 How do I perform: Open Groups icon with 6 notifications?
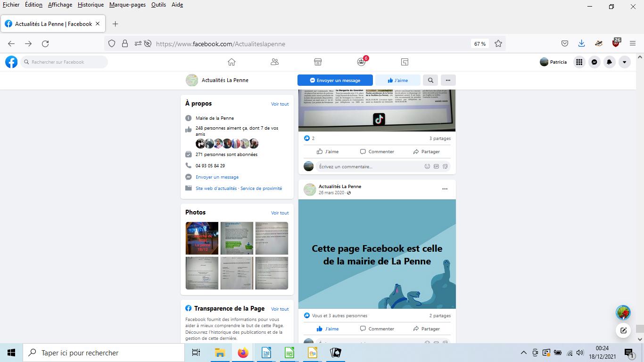[362, 62]
